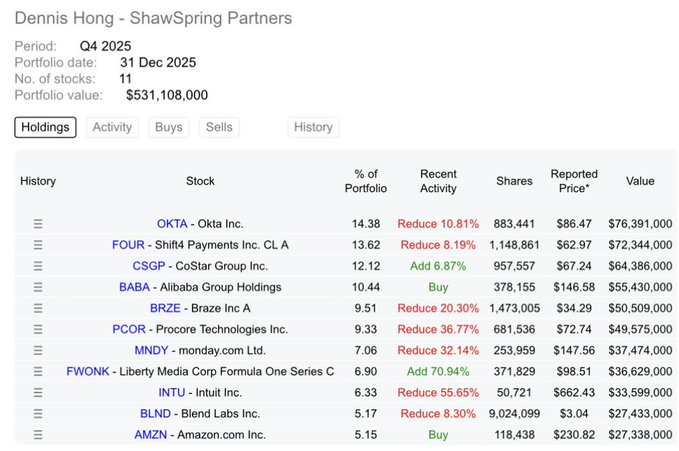Image resolution: width=679 pixels, height=451 pixels.
Task: Select the Sells tab
Action: click(x=219, y=127)
